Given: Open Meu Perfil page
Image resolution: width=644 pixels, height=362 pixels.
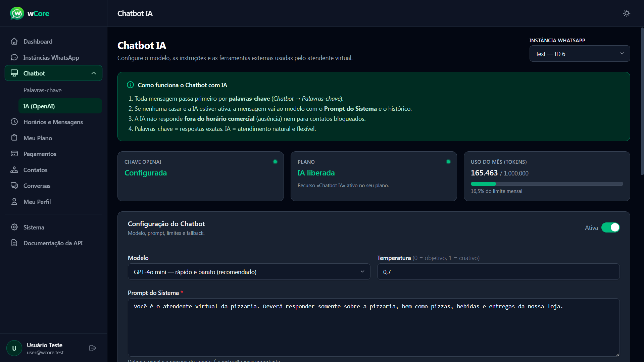Looking at the screenshot, I should tap(53, 202).
